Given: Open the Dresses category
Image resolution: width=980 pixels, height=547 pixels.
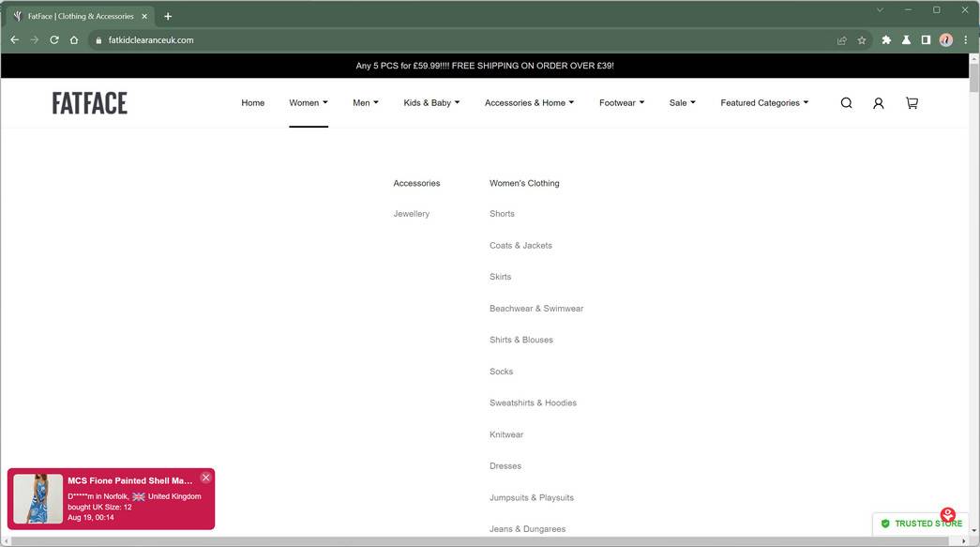Looking at the screenshot, I should 505,466.
